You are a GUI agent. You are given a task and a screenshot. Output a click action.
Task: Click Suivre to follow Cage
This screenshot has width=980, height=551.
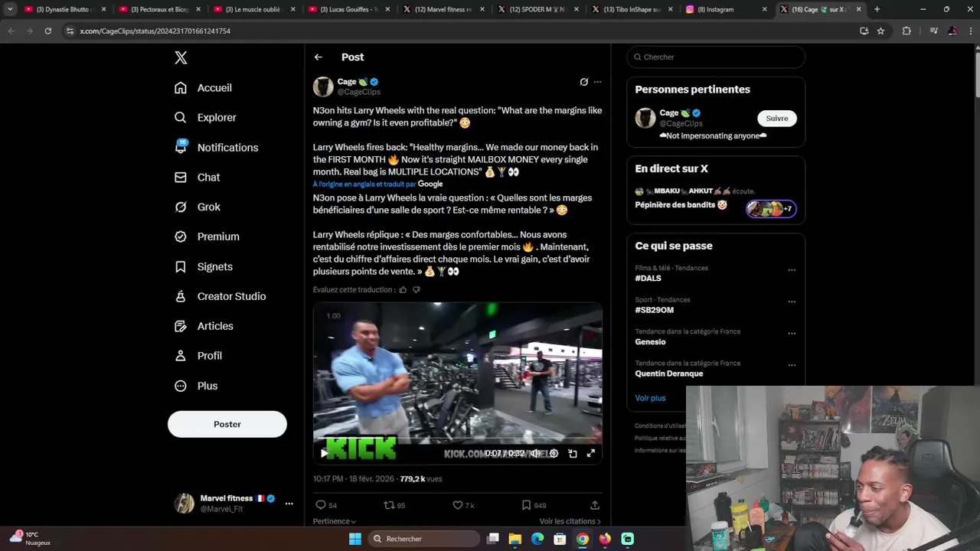click(x=777, y=119)
